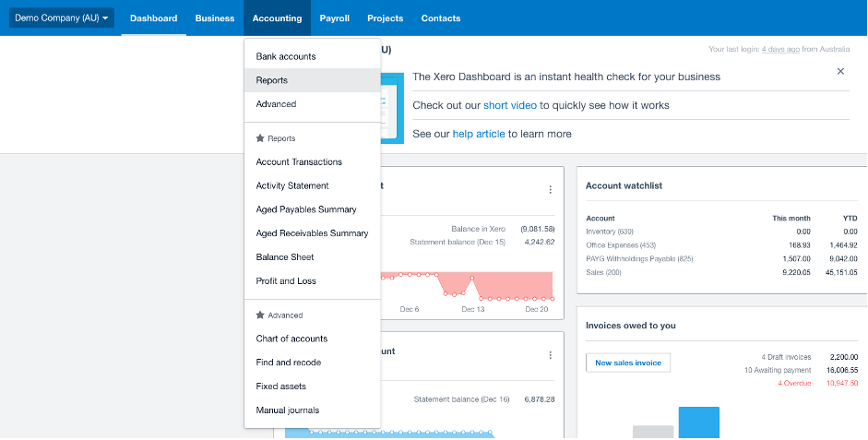Viewport: 868px width, 440px height.
Task: Open the Payroll menu
Action: coord(334,18)
